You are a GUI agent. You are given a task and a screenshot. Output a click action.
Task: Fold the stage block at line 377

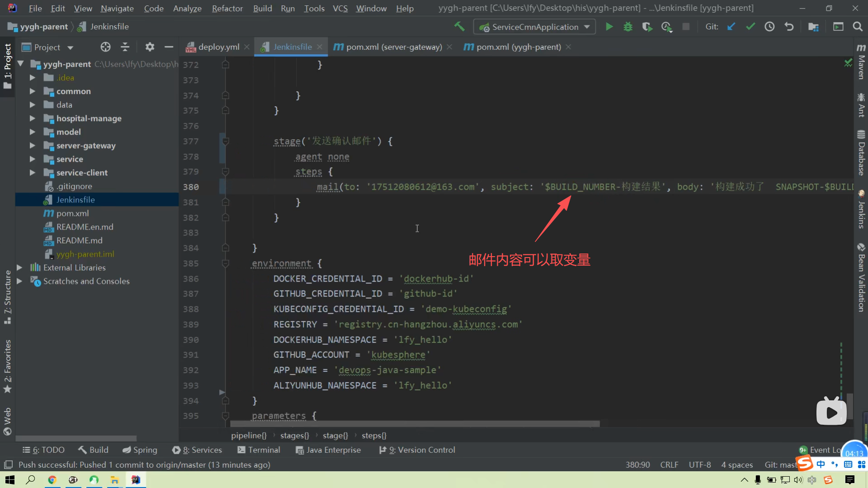coord(225,141)
